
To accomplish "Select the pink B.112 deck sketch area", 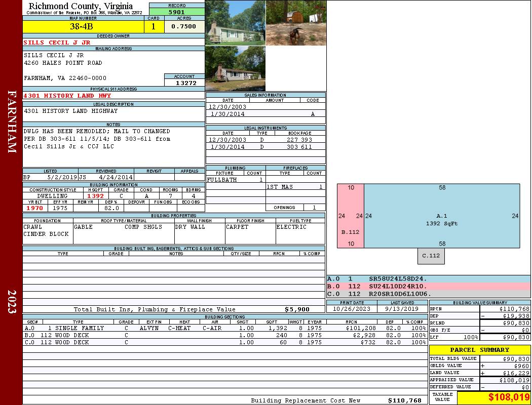I will [x=351, y=216].
